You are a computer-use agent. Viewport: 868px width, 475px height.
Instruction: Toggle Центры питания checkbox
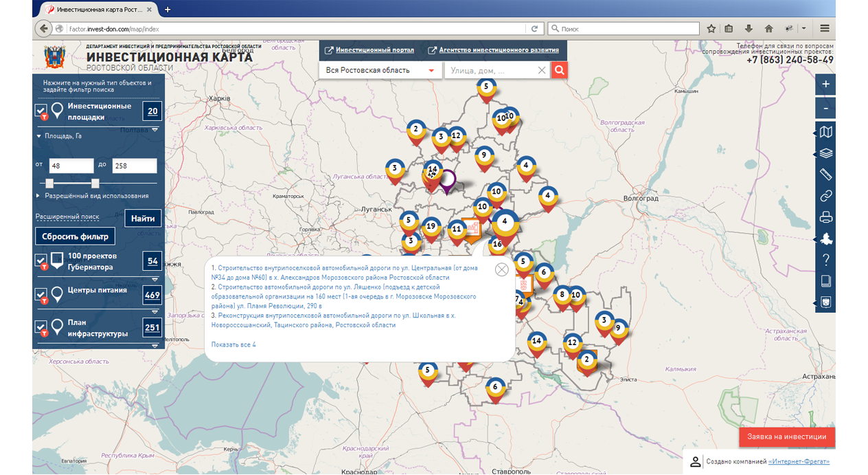41,294
